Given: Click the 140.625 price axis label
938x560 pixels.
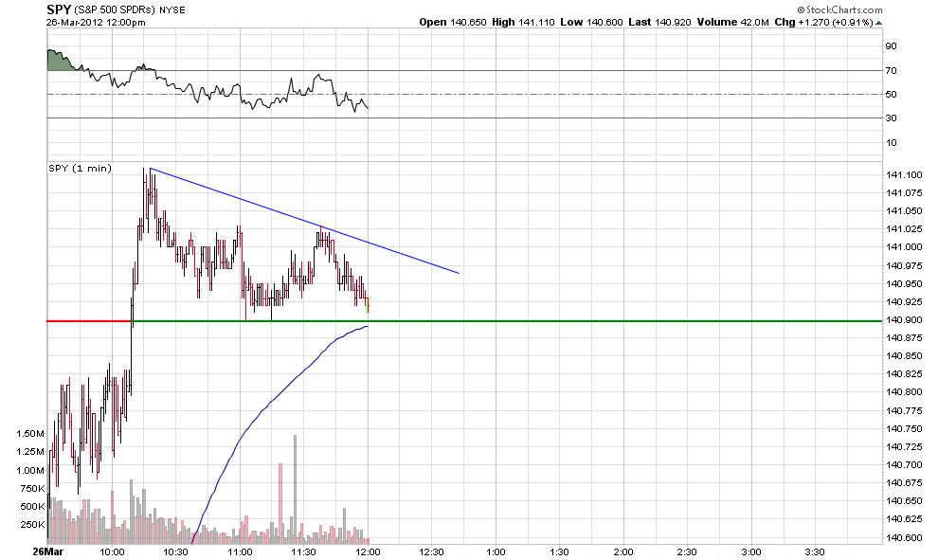Looking at the screenshot, I should point(904,518).
